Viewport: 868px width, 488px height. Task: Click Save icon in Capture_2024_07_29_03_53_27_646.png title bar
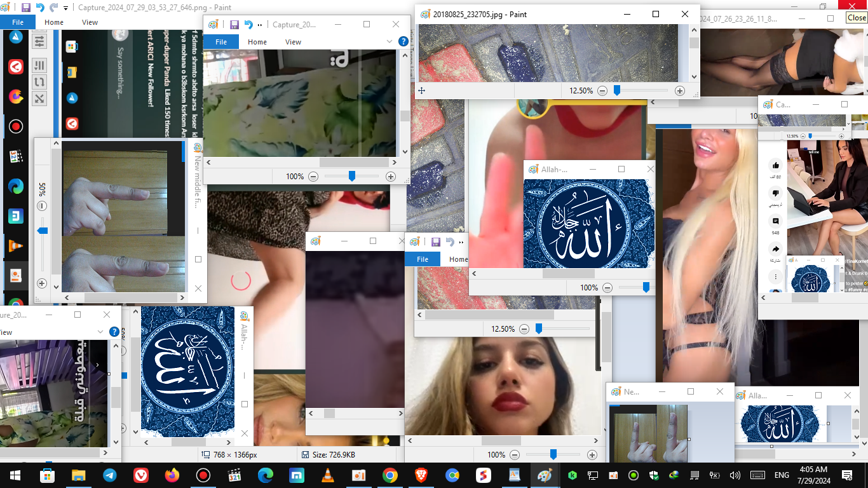click(x=26, y=8)
